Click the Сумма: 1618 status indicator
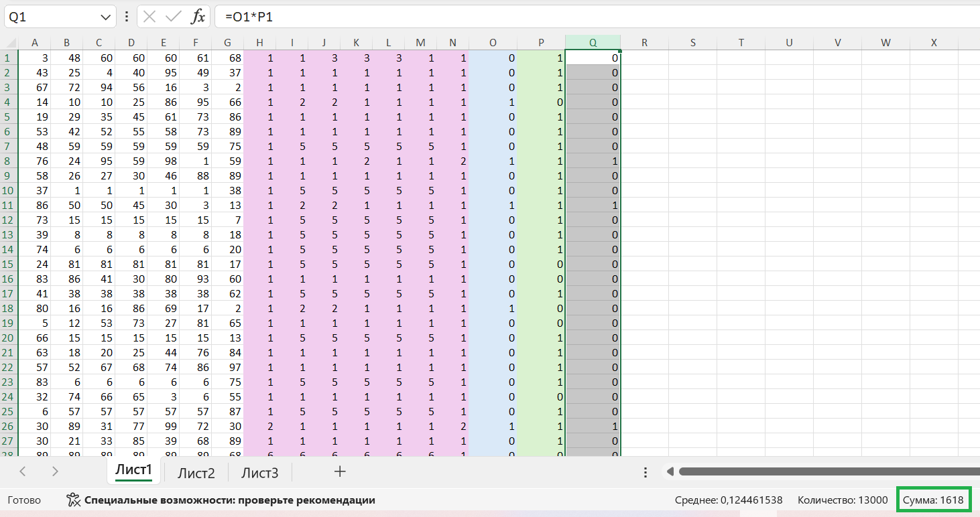This screenshot has height=517, width=980. (x=932, y=500)
